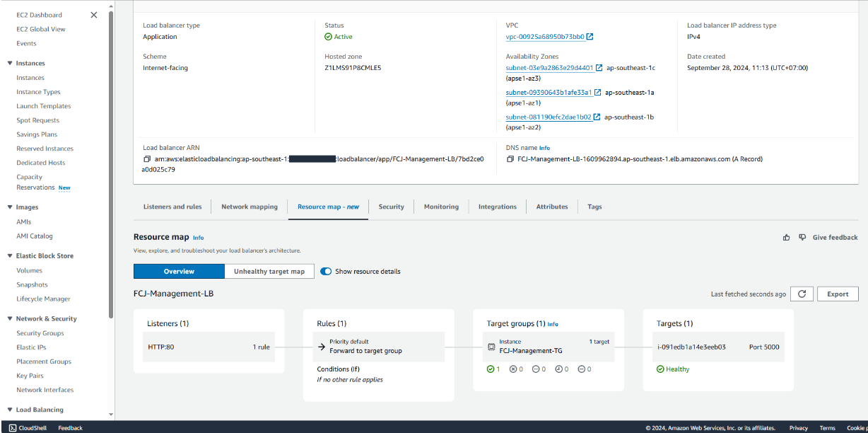Open the AMI Catalog link
Viewport: 868px width, 433px height.
pos(35,236)
